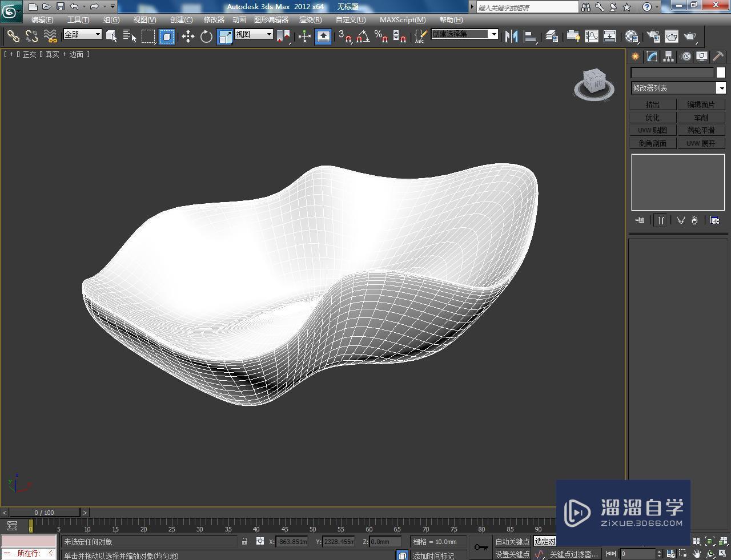Activate the Select and Rotate tool
731x560 pixels.
[206, 36]
